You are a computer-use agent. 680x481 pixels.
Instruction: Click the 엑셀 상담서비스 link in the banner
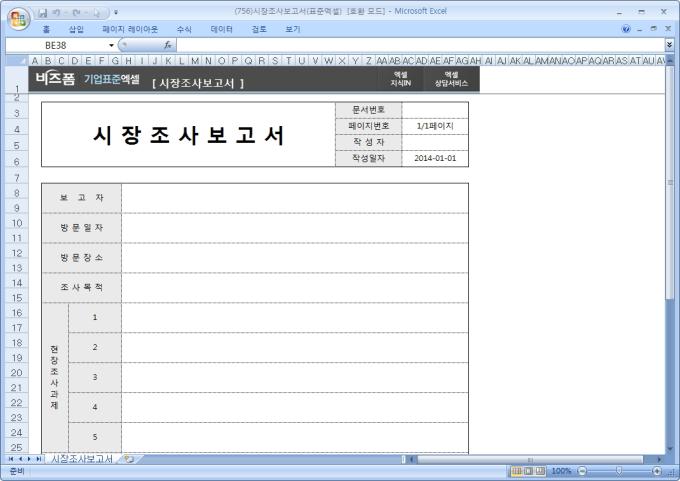(x=451, y=79)
